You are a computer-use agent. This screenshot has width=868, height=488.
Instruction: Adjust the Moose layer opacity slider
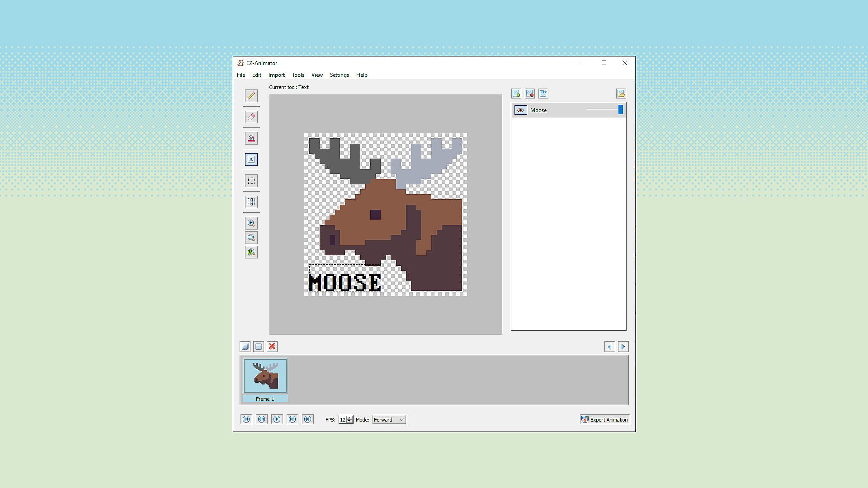click(x=620, y=110)
